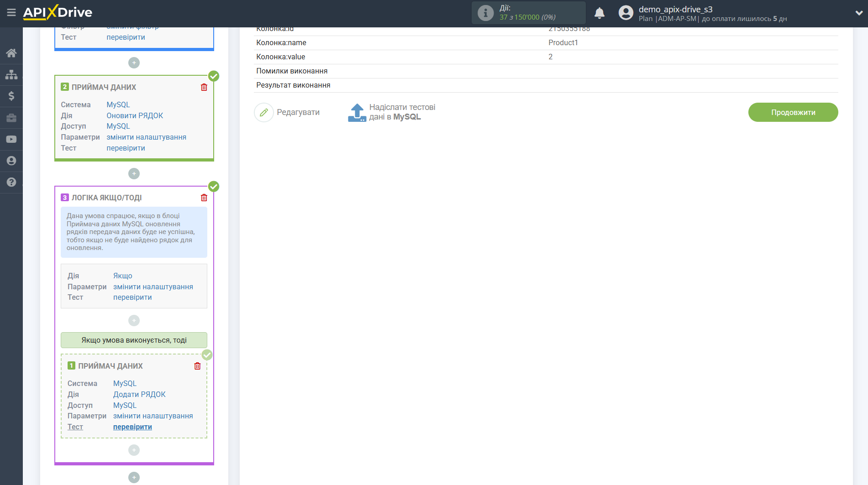Click Додати РЯДОК action link
This screenshot has height=485, width=868.
pyautogui.click(x=139, y=394)
